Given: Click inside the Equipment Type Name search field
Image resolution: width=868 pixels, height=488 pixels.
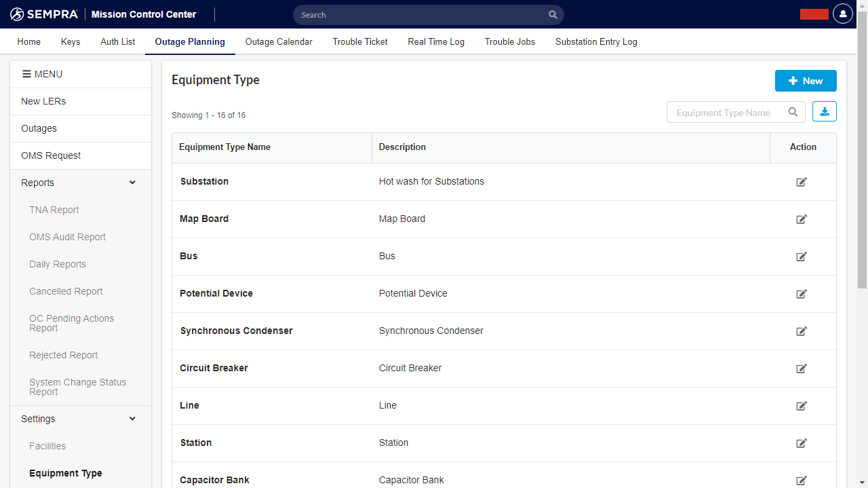Looking at the screenshot, I should tap(726, 112).
